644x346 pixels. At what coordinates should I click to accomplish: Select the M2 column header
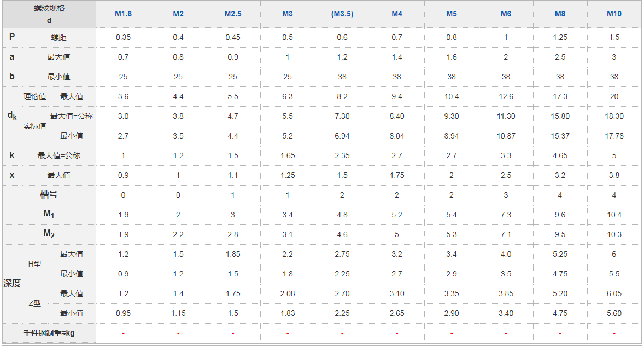(x=178, y=14)
